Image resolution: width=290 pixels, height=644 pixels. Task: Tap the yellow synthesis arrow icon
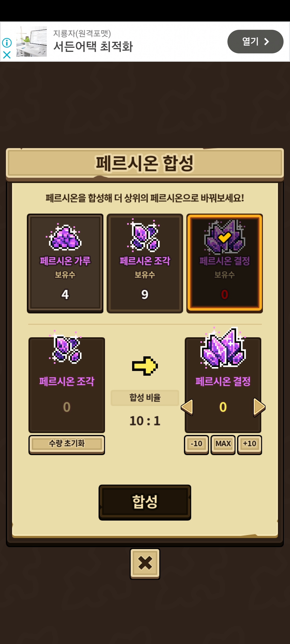pos(145,366)
